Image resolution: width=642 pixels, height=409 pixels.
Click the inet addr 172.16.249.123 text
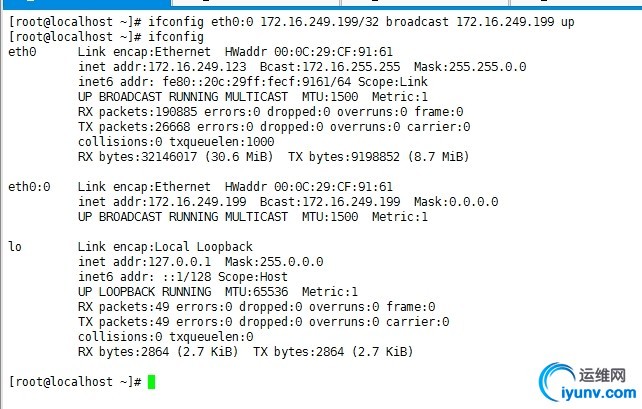[x=162, y=67]
